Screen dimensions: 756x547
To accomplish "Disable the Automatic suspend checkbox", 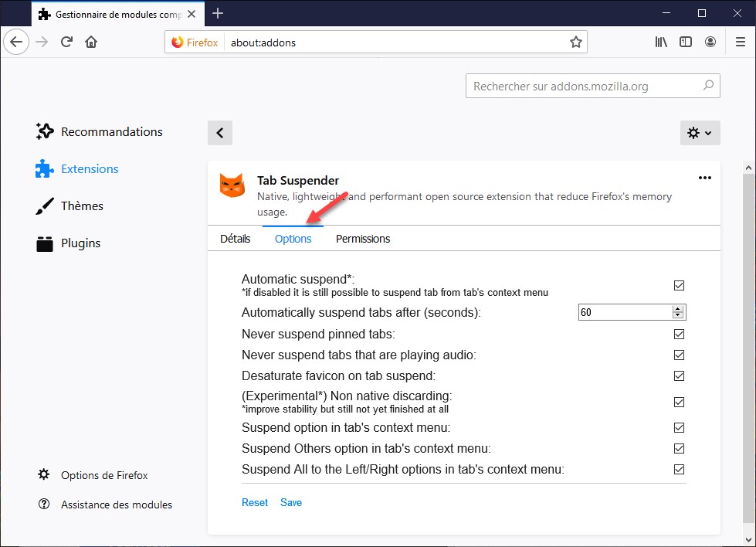I will pos(679,285).
